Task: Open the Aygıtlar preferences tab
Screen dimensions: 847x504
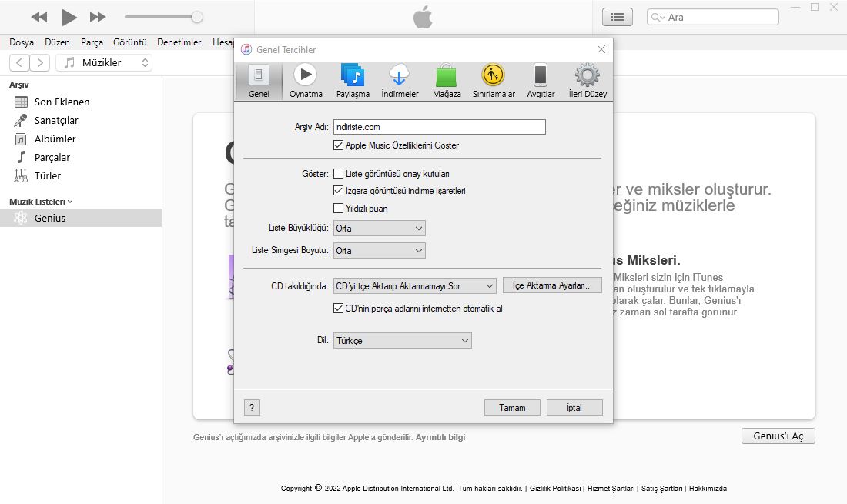Action: pos(541,82)
